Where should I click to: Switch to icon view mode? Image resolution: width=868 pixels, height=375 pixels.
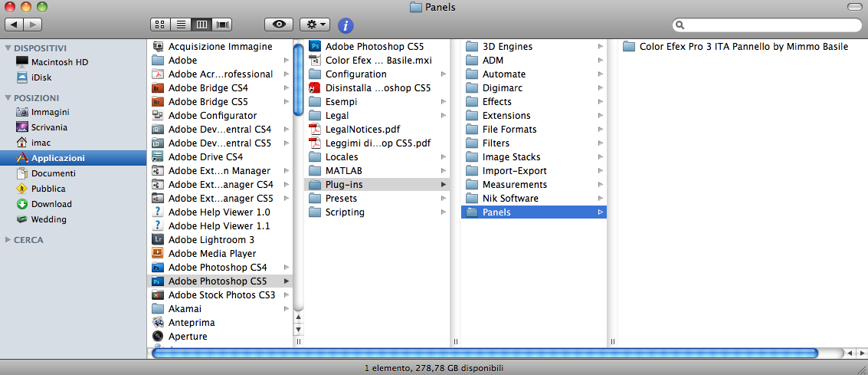click(x=160, y=25)
